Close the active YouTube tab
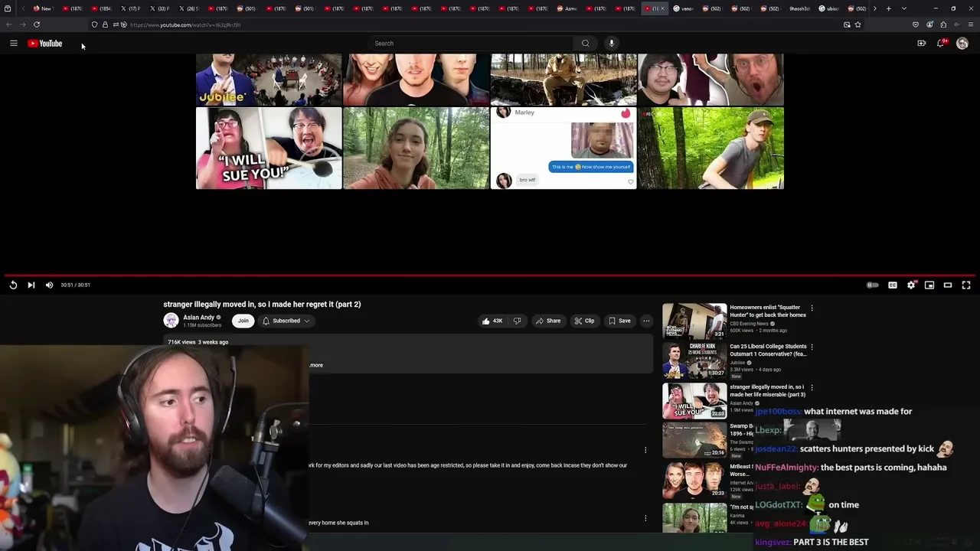980x551 pixels. [x=663, y=8]
